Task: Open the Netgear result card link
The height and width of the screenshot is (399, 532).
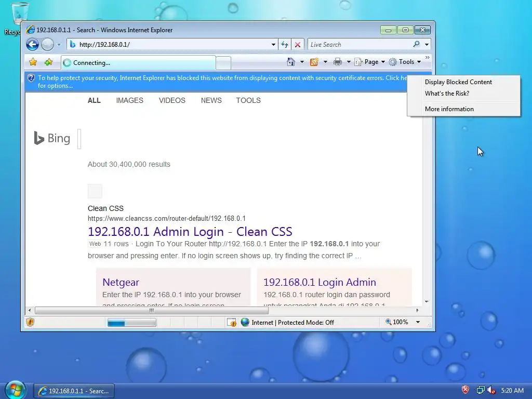Action: pyautogui.click(x=121, y=282)
